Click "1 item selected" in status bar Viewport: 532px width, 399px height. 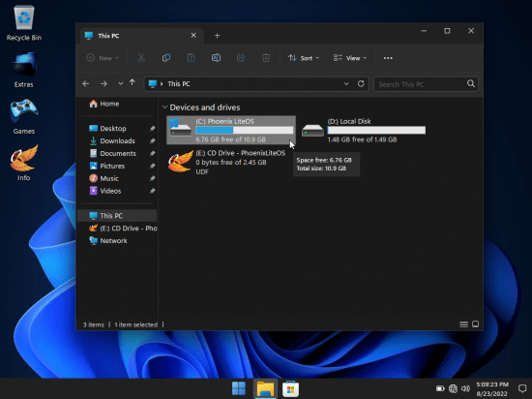pyautogui.click(x=136, y=324)
